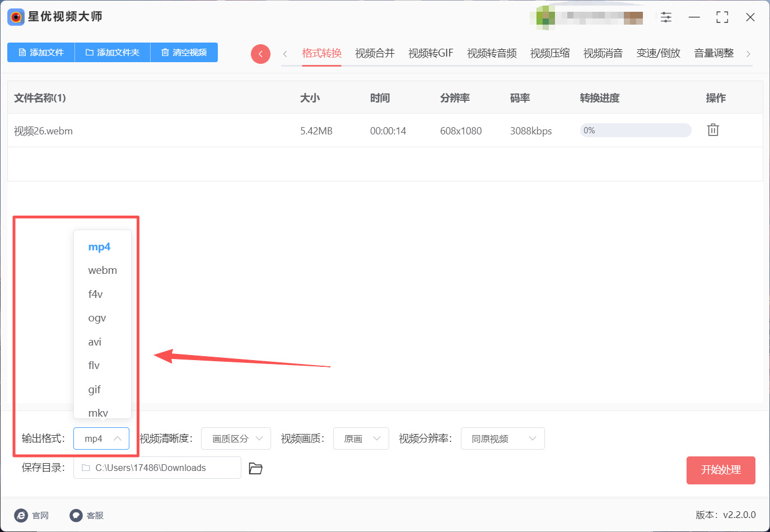Open the settings sliders icon in title bar
The width and height of the screenshot is (770, 532).
pos(666,17)
